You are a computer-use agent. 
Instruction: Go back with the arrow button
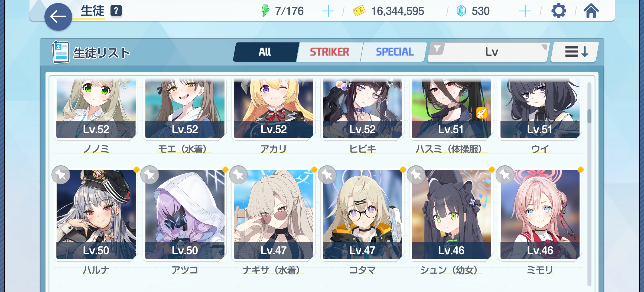click(58, 16)
